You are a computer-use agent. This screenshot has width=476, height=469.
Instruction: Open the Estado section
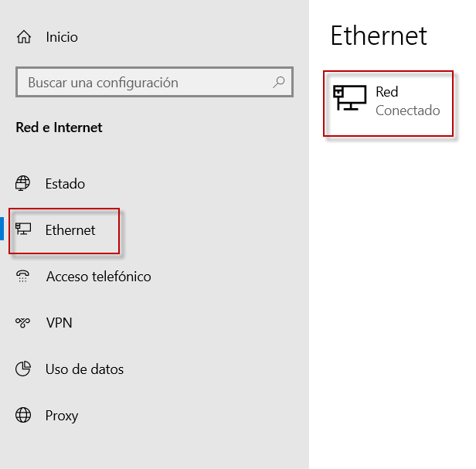[x=65, y=184]
